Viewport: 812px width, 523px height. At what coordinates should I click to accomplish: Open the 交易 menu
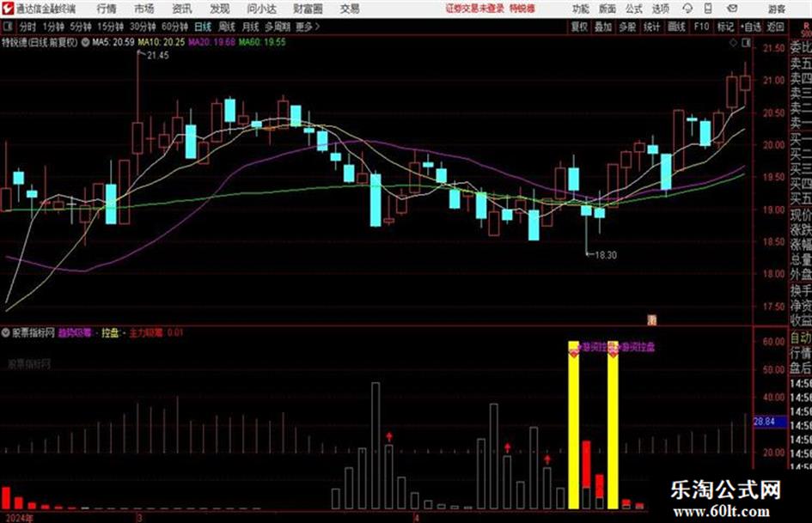350,9
